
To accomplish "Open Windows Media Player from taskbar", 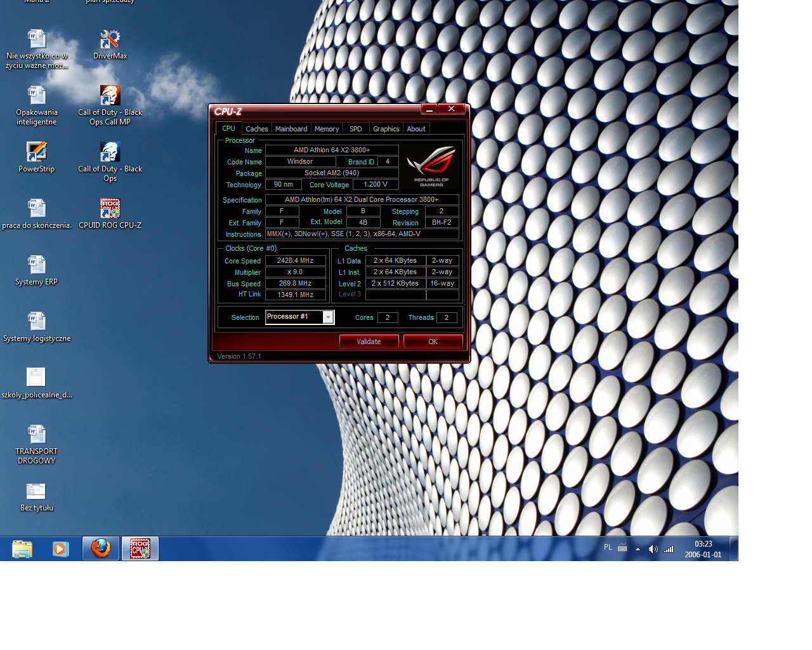I will click(x=61, y=548).
